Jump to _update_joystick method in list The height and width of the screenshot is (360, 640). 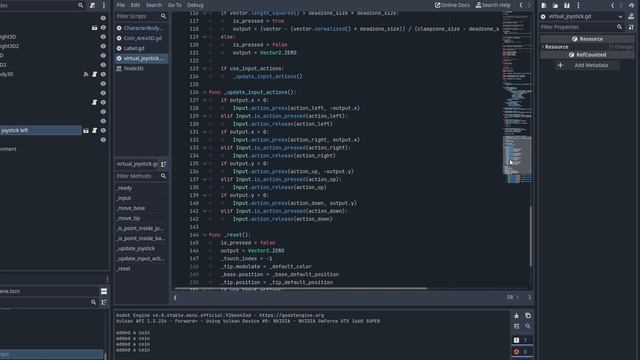pos(136,249)
